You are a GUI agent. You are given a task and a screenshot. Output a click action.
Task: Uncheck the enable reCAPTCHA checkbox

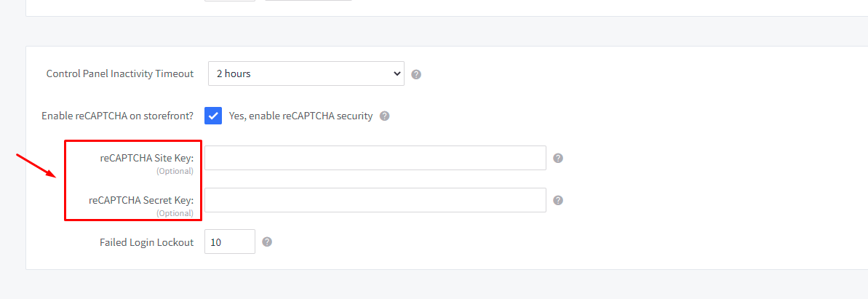(x=213, y=116)
